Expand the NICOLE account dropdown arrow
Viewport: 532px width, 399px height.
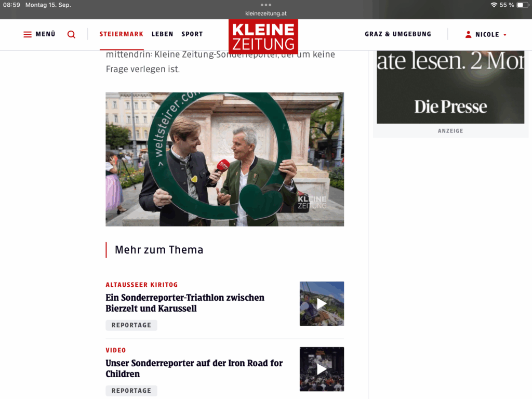click(505, 35)
